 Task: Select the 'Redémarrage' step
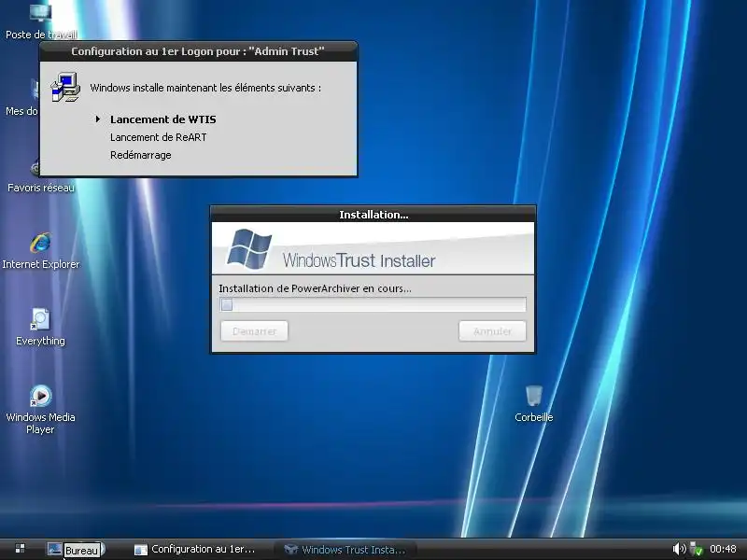click(141, 155)
